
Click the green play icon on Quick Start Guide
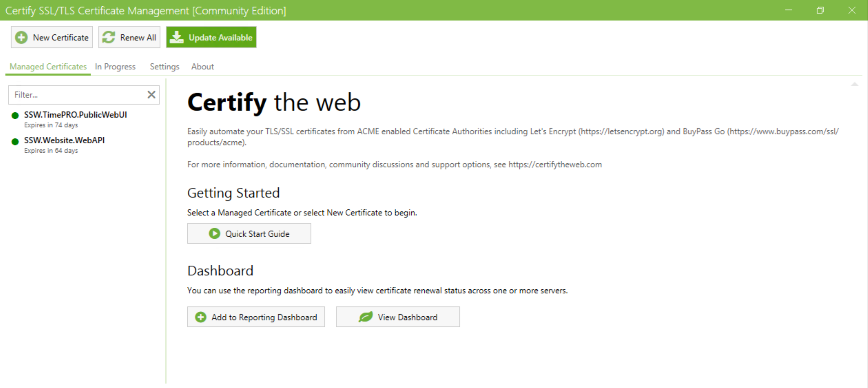(214, 233)
